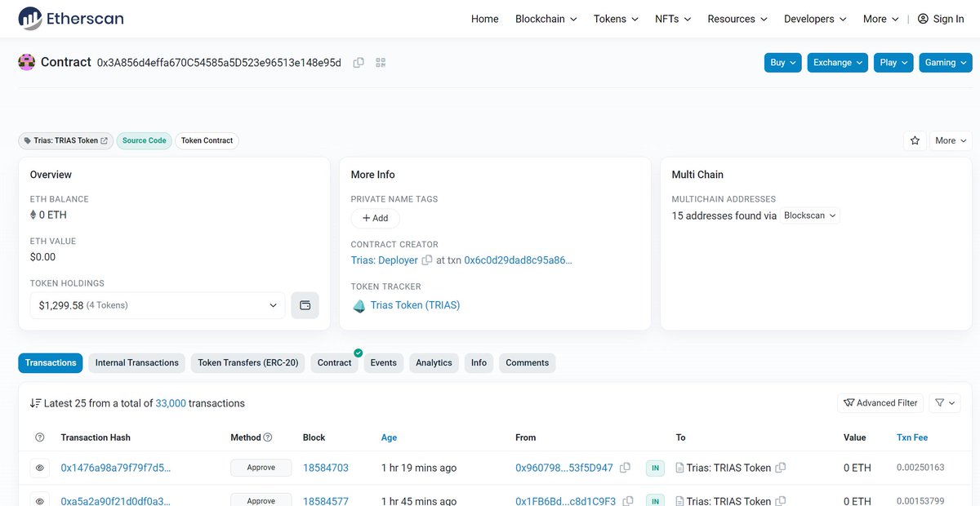Copy the From address 0x960798...53f5D947
The image size is (980, 506).
point(626,468)
